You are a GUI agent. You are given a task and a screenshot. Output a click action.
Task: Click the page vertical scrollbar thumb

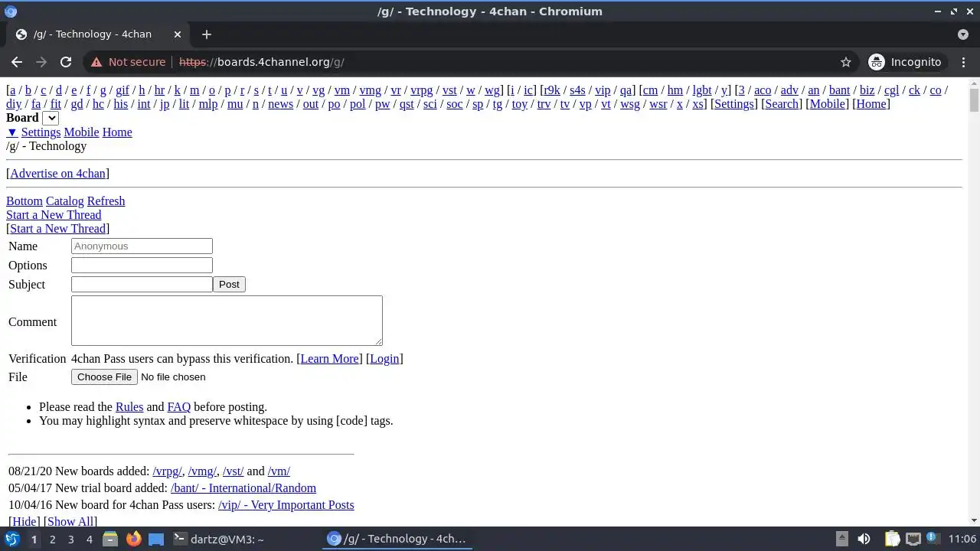click(974, 100)
